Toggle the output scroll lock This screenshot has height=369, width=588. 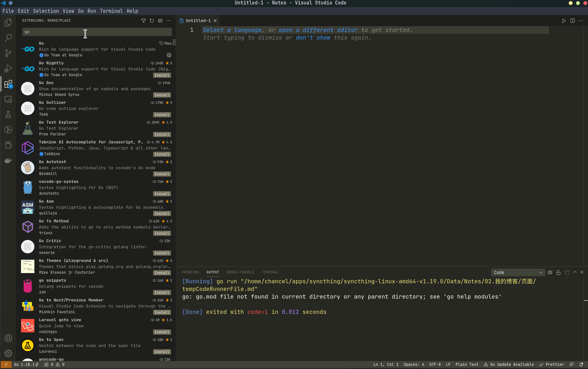click(x=558, y=272)
